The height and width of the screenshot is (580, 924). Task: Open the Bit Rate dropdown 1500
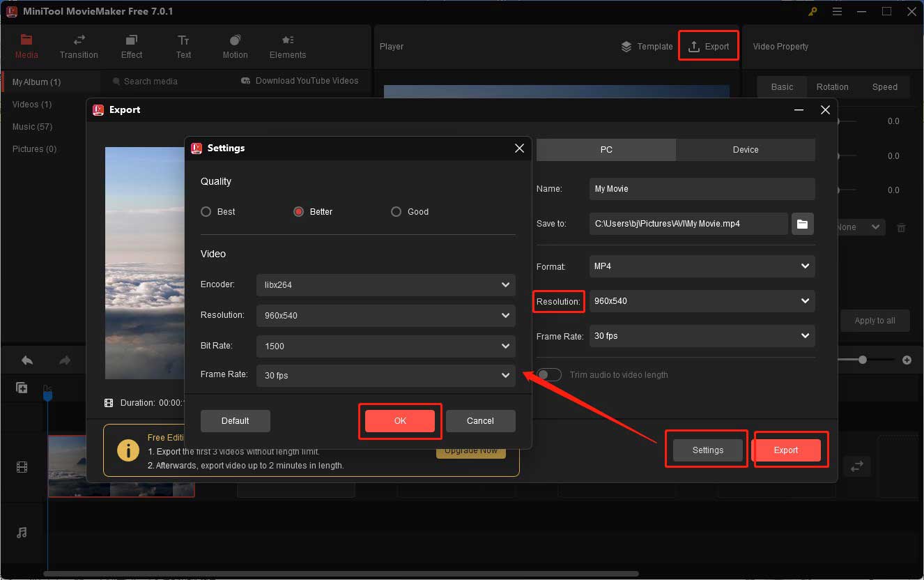(x=386, y=346)
